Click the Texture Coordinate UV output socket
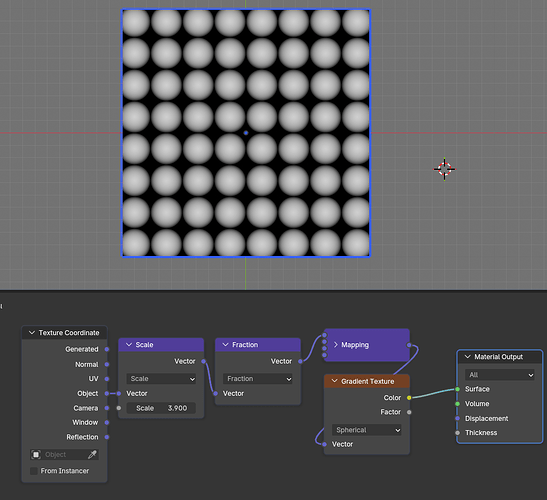 tap(107, 379)
